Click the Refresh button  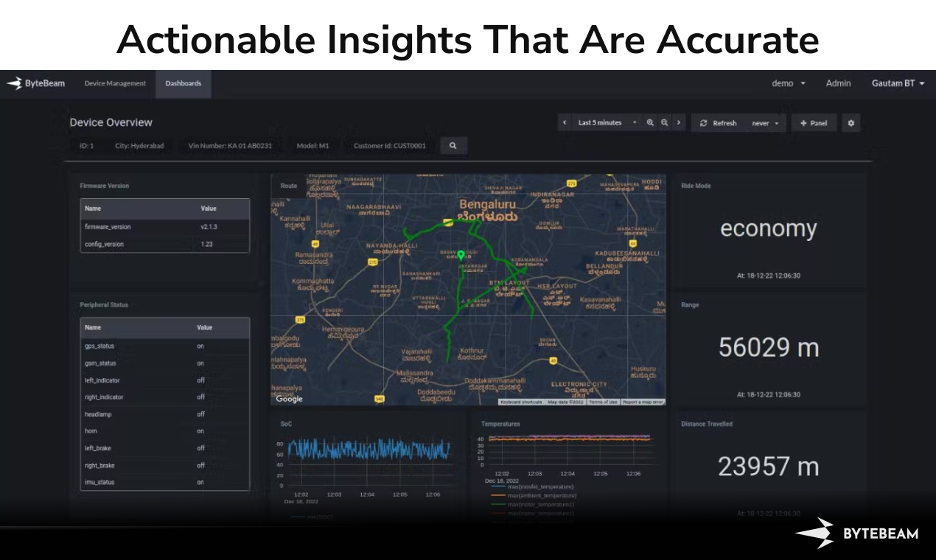click(x=719, y=123)
